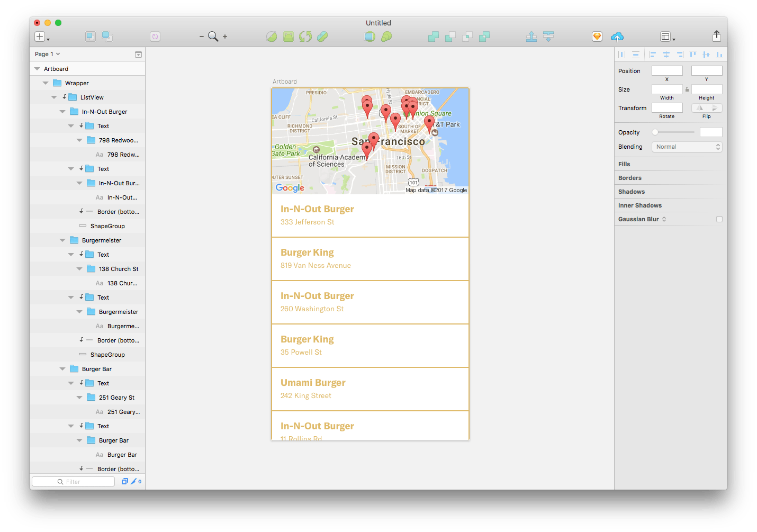Collapse the ListView group triangle
The height and width of the screenshot is (532, 757).
(54, 97)
